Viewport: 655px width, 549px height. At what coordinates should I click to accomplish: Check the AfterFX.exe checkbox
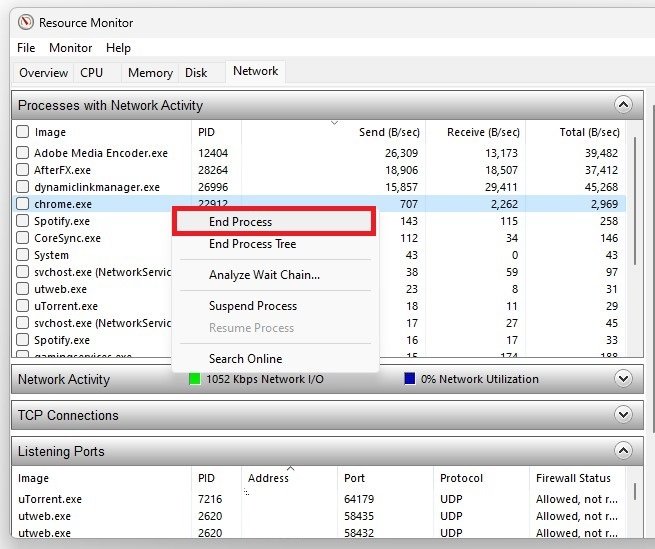click(23, 170)
